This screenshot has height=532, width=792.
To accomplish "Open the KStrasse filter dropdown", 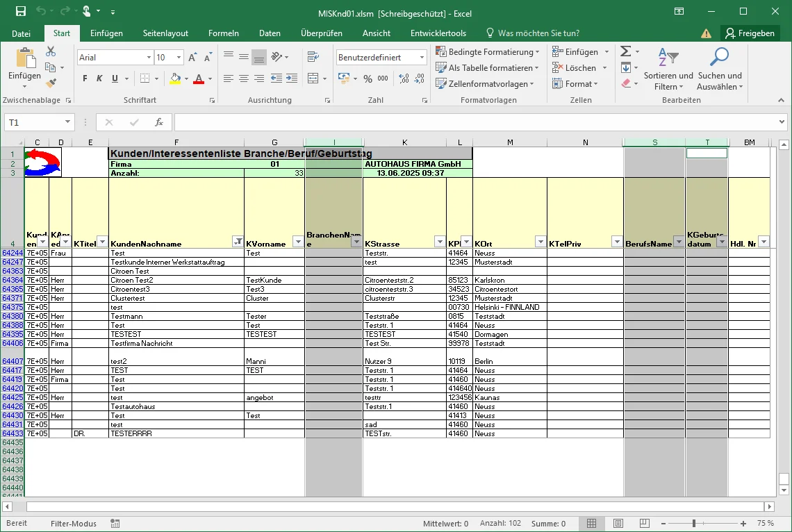I will tap(440, 242).
